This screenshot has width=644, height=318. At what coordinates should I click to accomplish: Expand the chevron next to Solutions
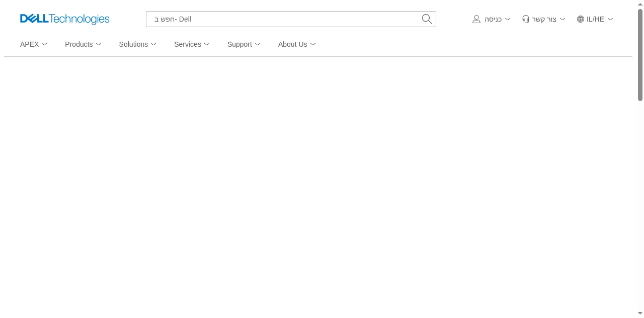pos(153,44)
